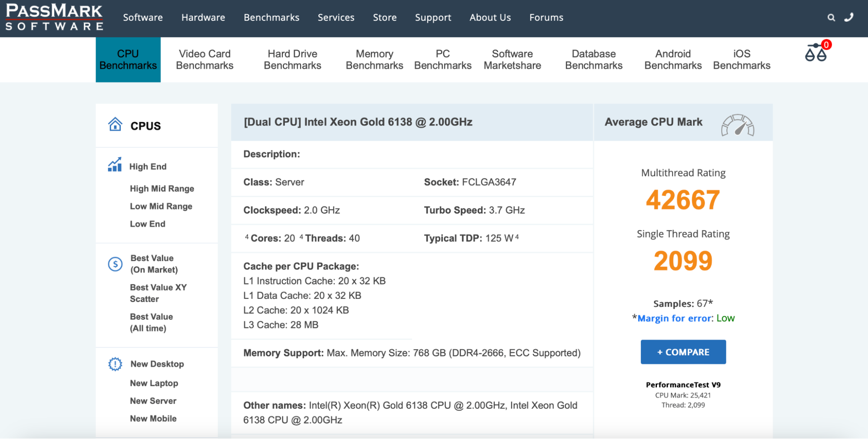Viewport: 868px width, 439px height.
Task: Open the search magnifier icon
Action: 831,17
